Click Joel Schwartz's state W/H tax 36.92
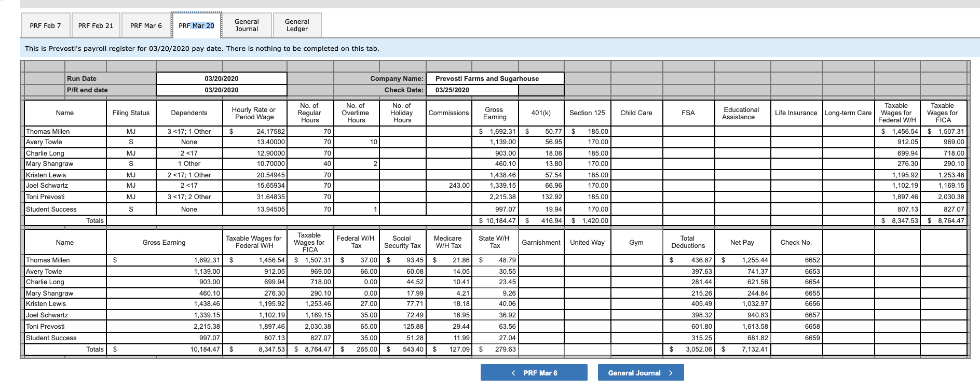Screen dimensions: 980x391 point(495,315)
